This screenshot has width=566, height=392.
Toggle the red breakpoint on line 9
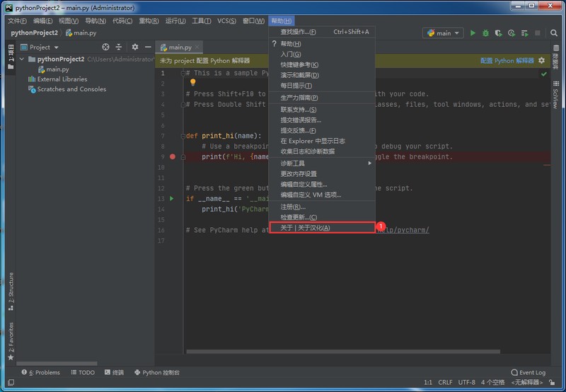tap(172, 156)
